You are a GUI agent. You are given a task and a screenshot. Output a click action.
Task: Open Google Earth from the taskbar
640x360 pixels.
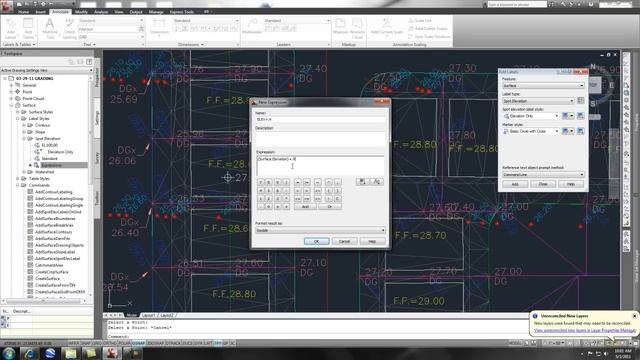tap(50, 353)
